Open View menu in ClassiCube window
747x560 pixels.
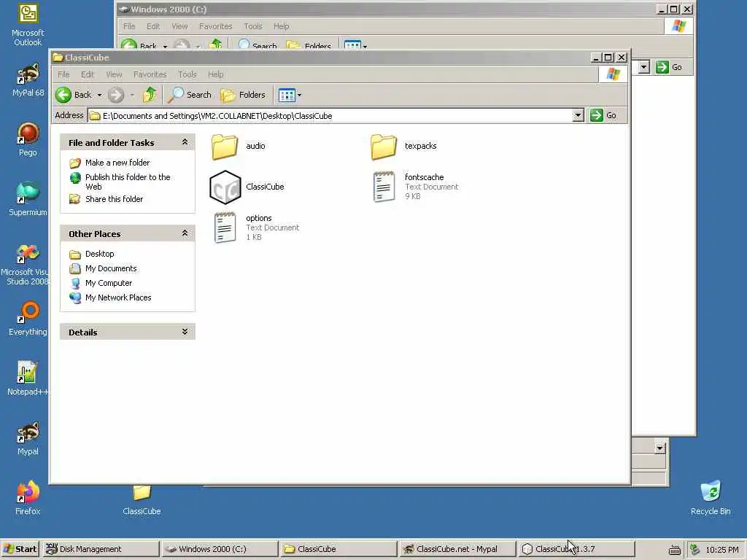pos(114,74)
